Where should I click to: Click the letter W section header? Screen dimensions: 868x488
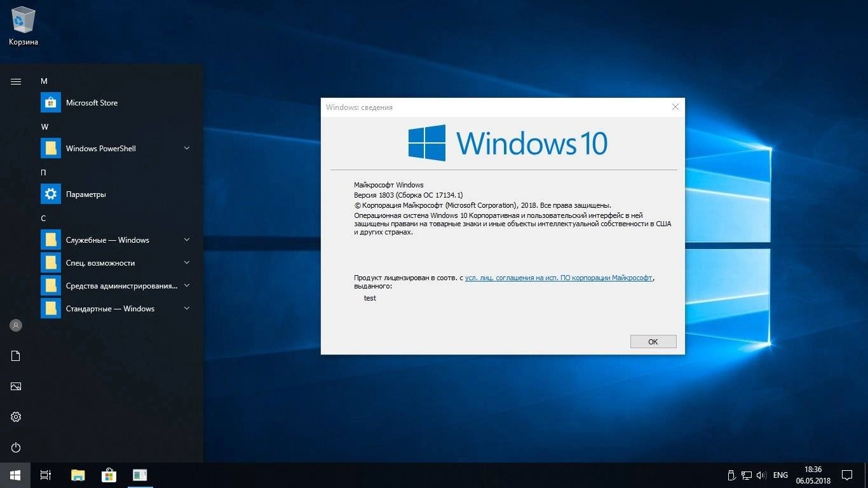(44, 127)
